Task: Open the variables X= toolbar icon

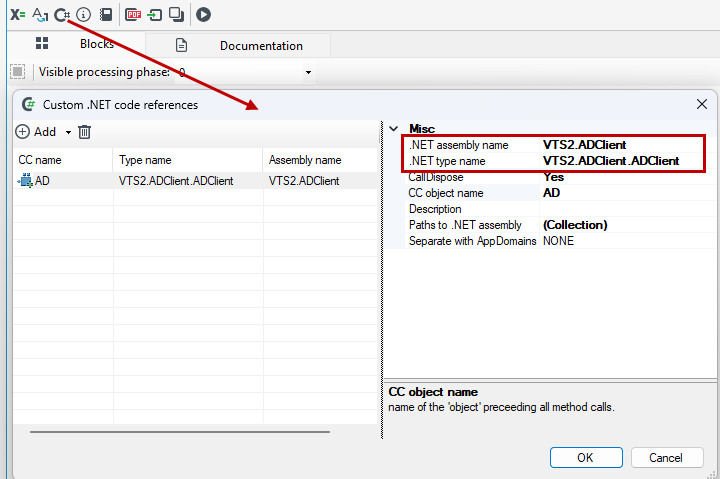Action: tap(17, 15)
